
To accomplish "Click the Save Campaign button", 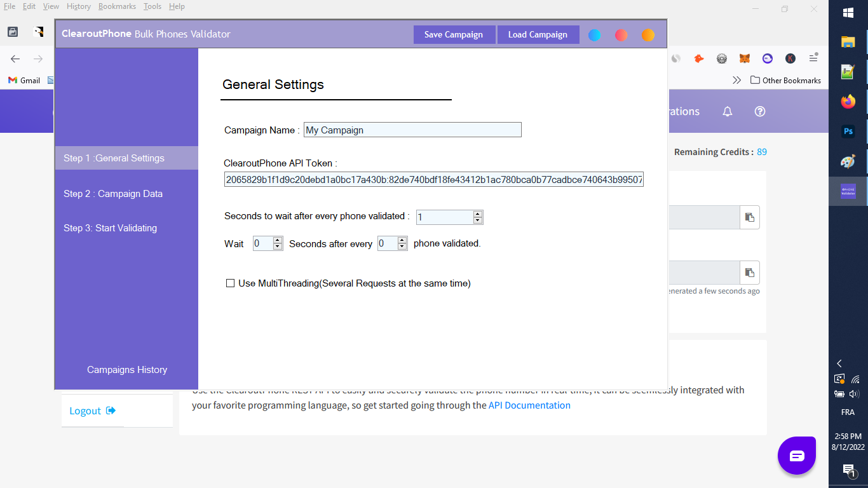I will click(454, 34).
